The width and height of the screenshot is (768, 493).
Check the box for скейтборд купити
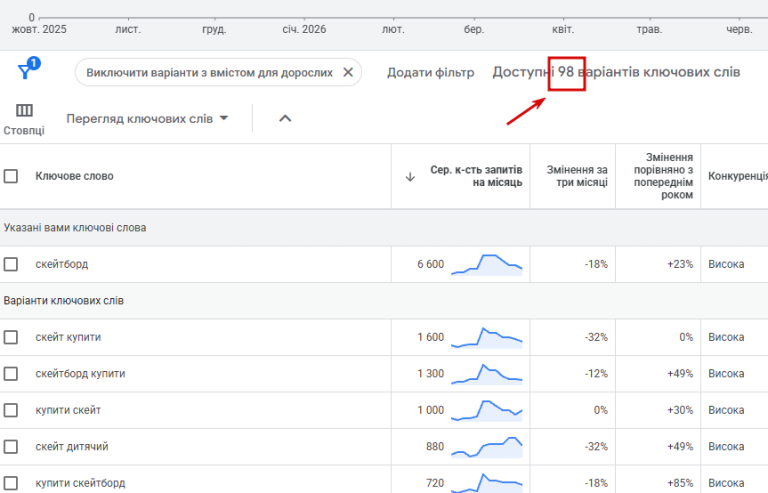[x=11, y=374]
